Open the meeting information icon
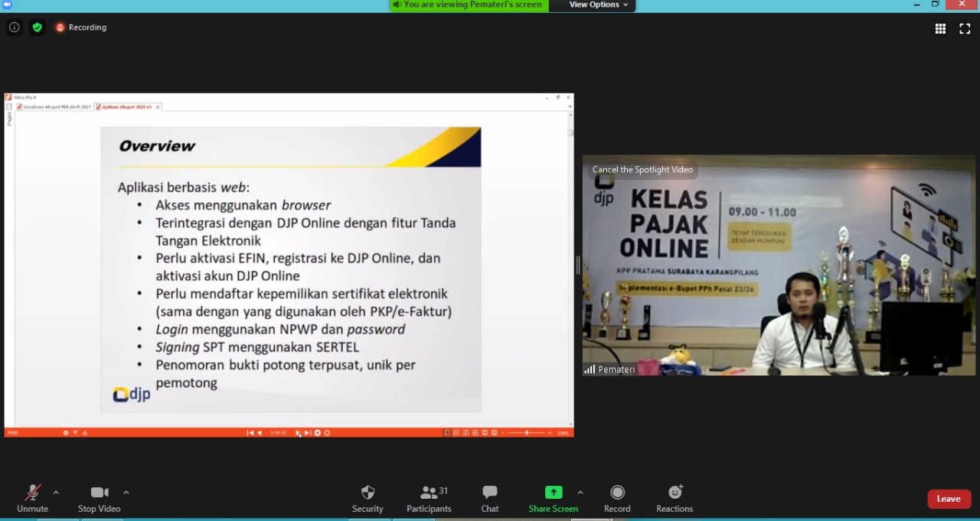The width and height of the screenshot is (980, 521). click(x=14, y=28)
